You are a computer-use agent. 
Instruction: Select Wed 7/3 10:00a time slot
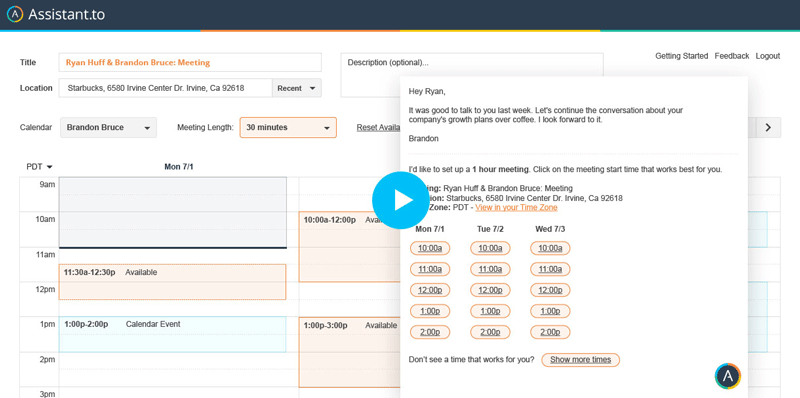pyautogui.click(x=550, y=248)
